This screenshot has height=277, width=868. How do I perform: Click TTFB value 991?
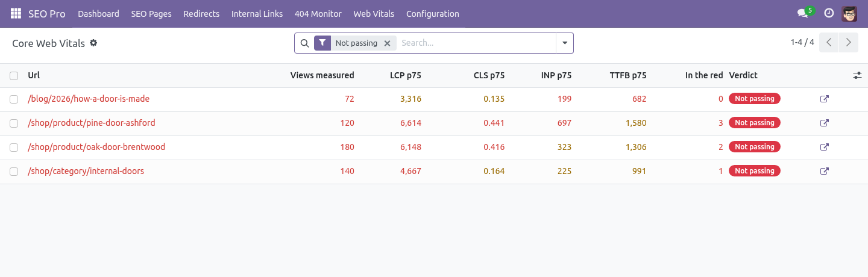click(640, 171)
